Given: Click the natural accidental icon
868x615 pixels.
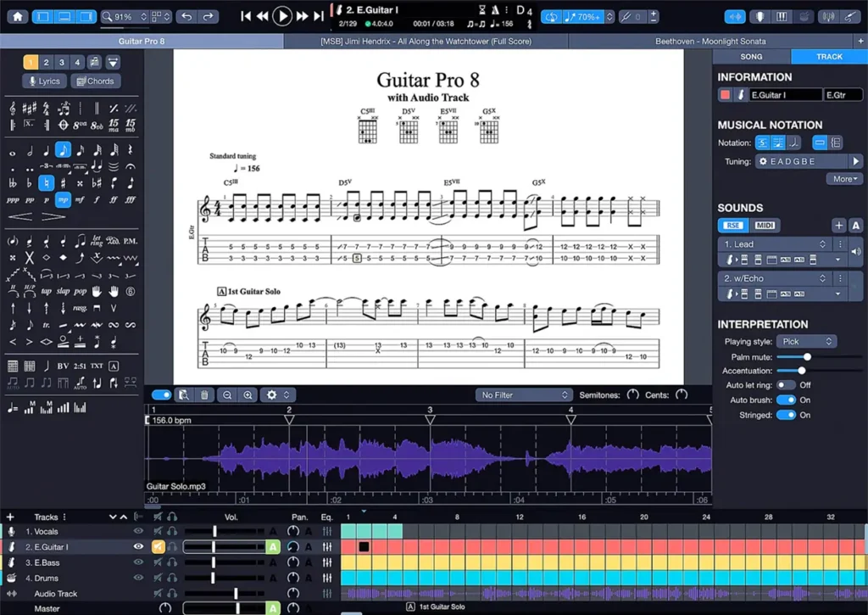Looking at the screenshot, I should tap(46, 182).
